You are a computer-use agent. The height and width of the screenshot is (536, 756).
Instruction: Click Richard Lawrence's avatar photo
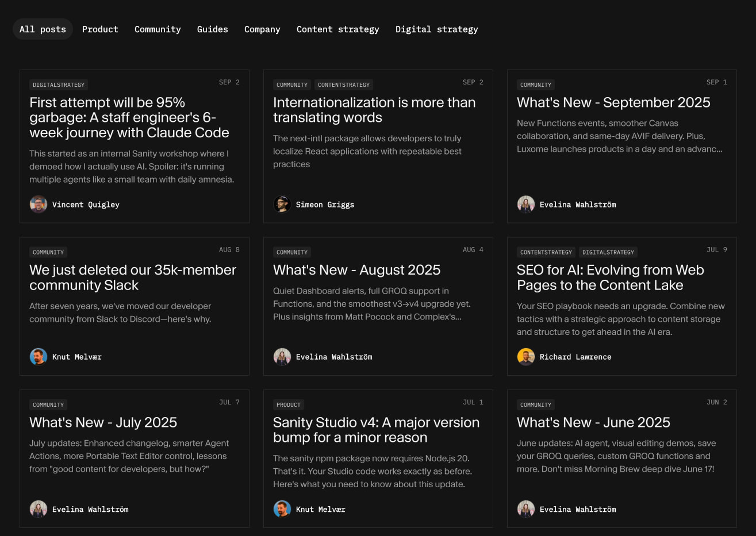tap(526, 357)
